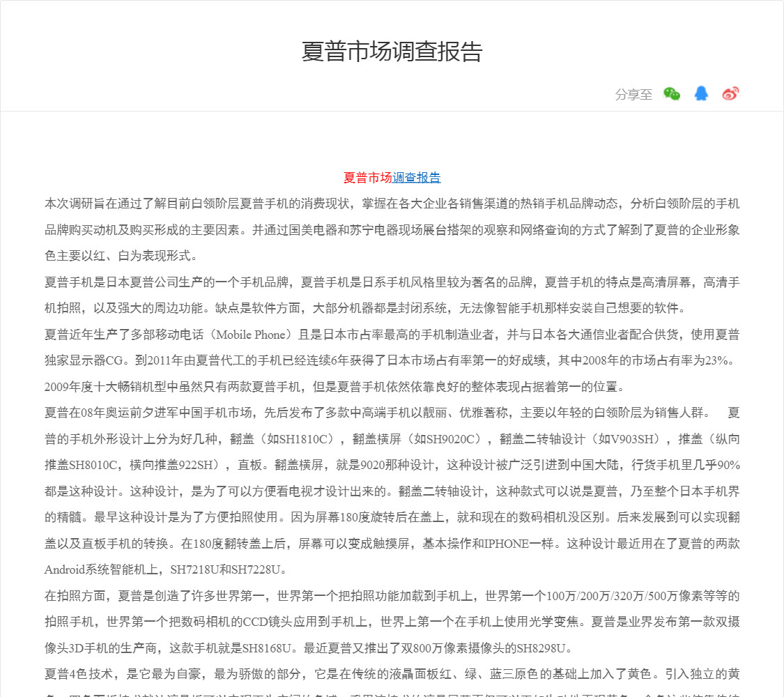The width and height of the screenshot is (784, 697).
Task: Click the model name SH8168U
Action: [266, 648]
